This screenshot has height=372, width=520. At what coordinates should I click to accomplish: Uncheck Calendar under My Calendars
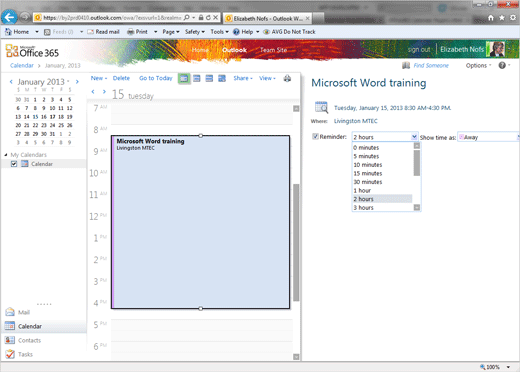point(14,164)
